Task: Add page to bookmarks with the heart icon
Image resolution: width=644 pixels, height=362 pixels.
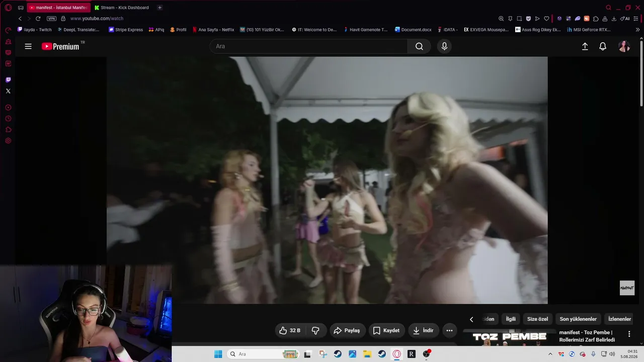Action: point(546,19)
